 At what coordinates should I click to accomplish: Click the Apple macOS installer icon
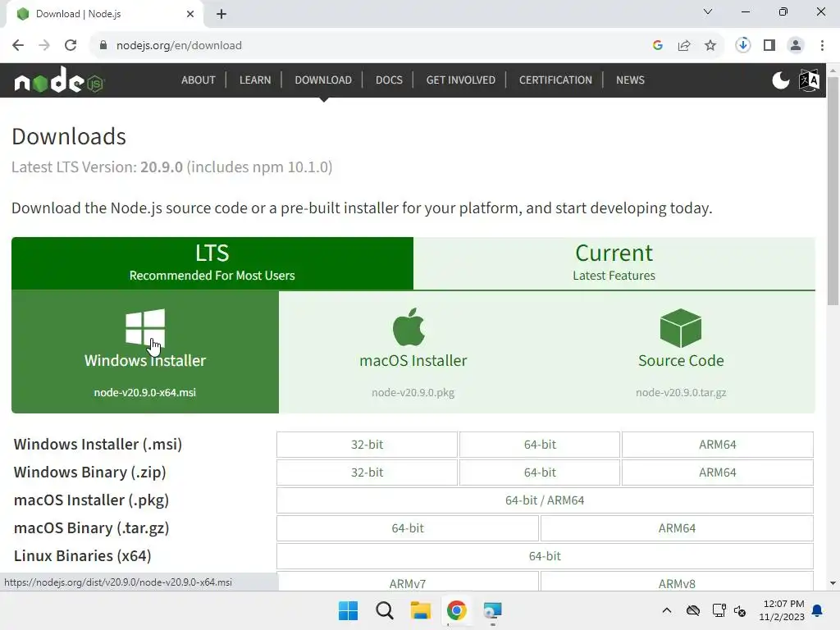click(x=409, y=326)
